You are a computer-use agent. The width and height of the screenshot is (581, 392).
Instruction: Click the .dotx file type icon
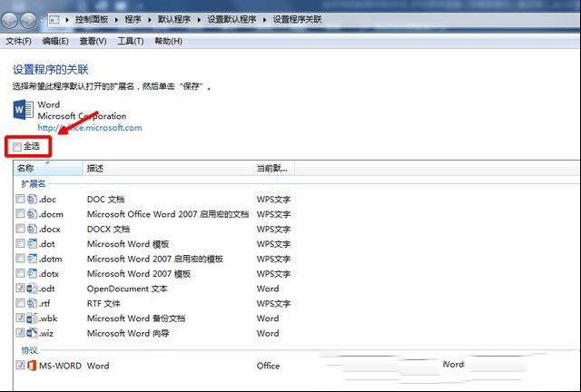pyautogui.click(x=33, y=273)
